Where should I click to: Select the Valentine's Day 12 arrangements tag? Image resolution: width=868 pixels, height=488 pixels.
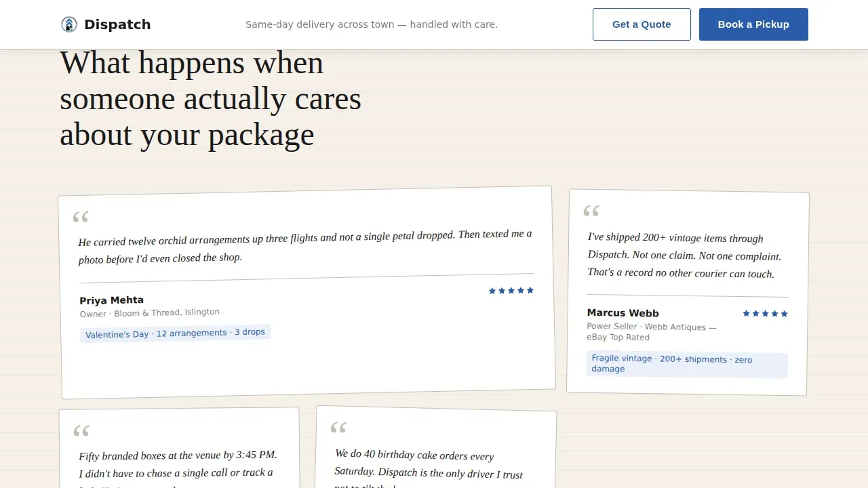point(175,333)
